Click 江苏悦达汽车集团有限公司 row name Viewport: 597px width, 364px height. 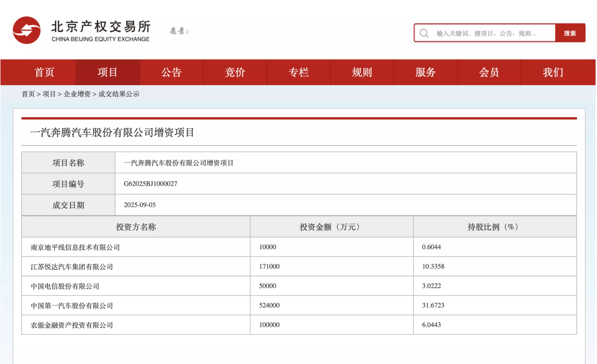pyautogui.click(x=72, y=267)
